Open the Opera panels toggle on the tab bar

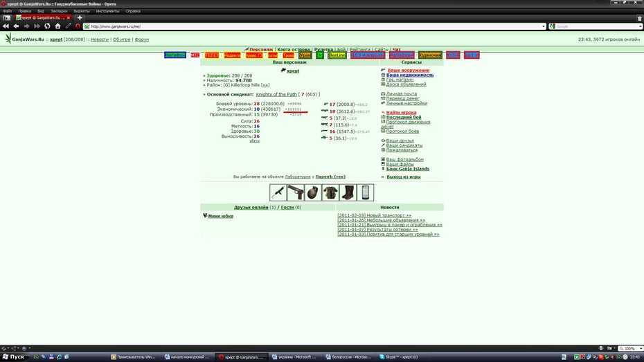pos(6,17)
